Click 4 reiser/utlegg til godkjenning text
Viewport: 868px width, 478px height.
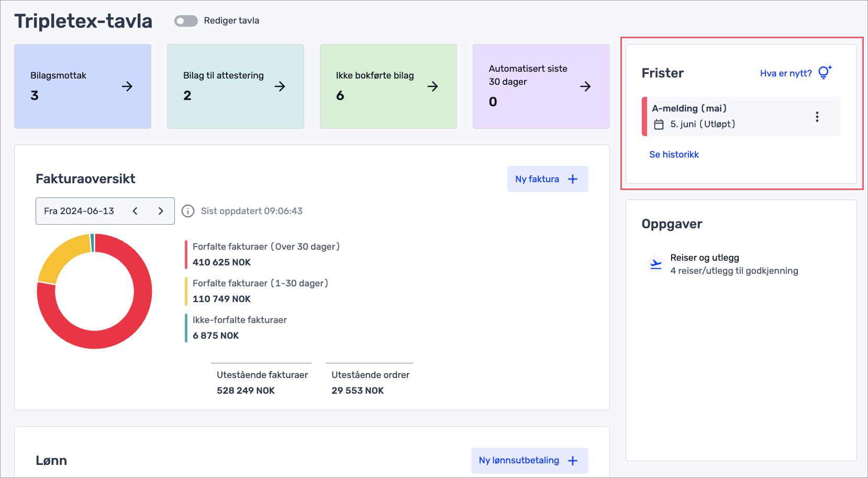[734, 271]
